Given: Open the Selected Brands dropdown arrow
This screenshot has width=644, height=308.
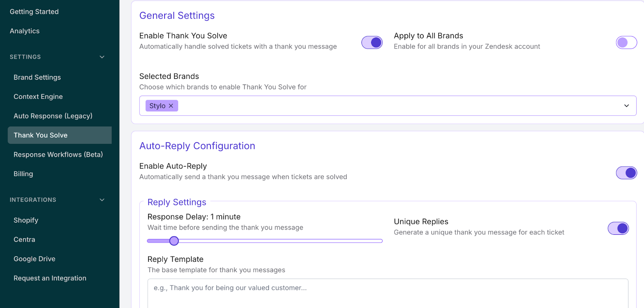Looking at the screenshot, I should (626, 106).
